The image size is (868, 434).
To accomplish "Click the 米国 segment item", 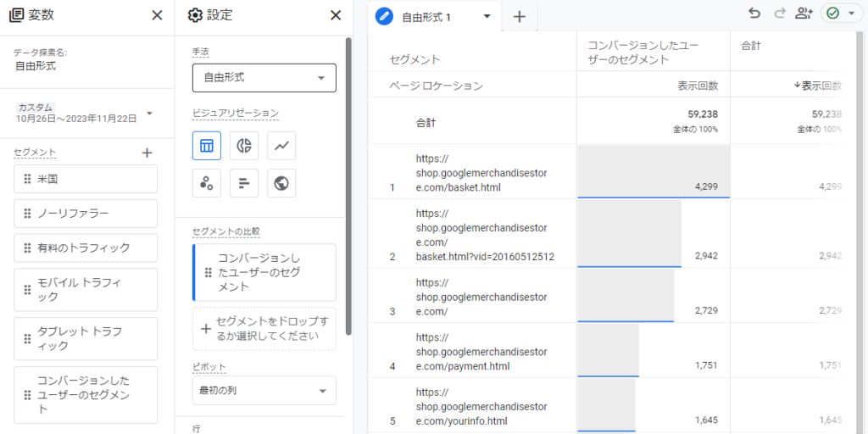I will pos(86,179).
